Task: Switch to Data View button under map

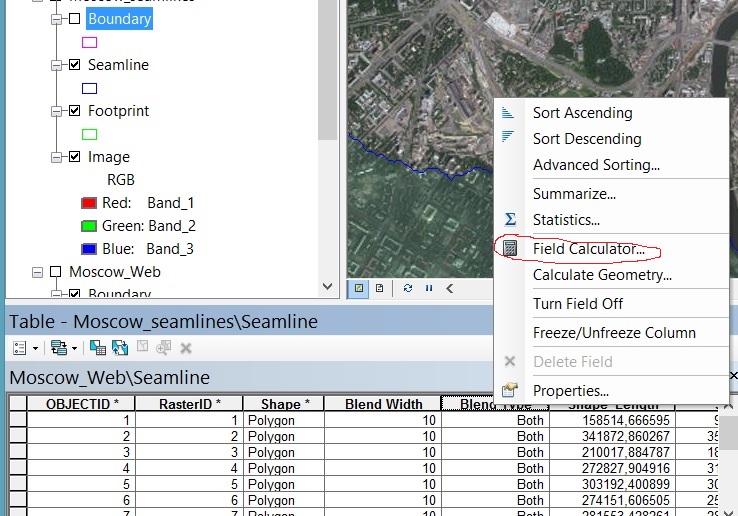Action: [359, 288]
